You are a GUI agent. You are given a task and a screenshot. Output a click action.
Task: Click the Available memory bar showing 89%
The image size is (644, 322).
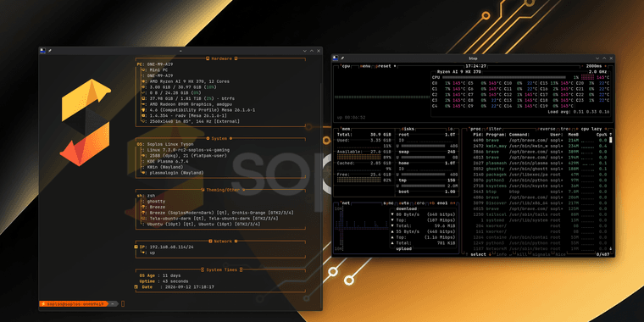point(358,158)
